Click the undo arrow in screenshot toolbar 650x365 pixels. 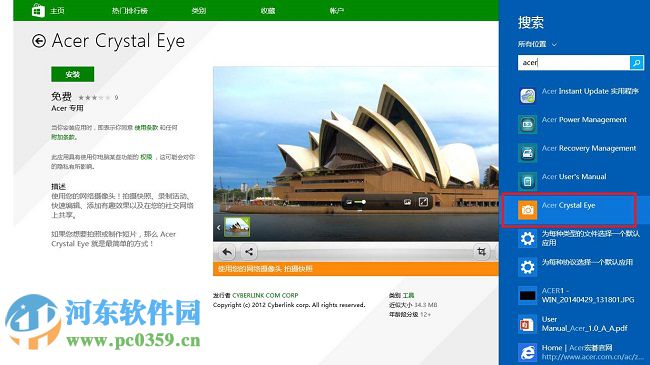[227, 252]
